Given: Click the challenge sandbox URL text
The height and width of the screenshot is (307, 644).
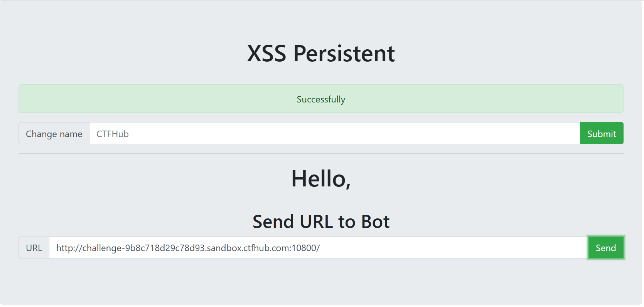Looking at the screenshot, I should (188, 248).
